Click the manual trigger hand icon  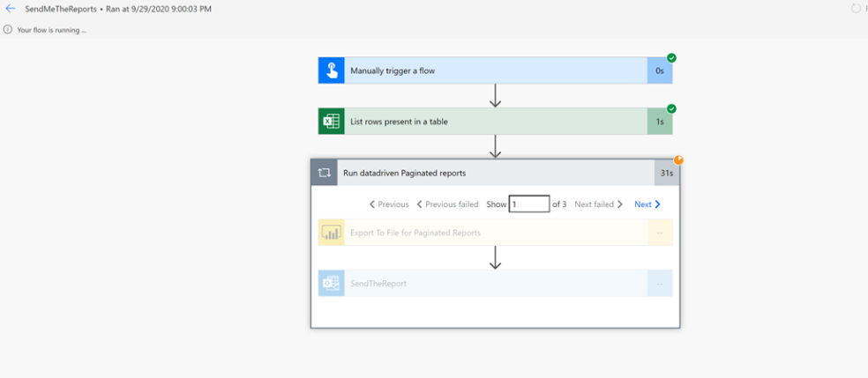point(332,70)
